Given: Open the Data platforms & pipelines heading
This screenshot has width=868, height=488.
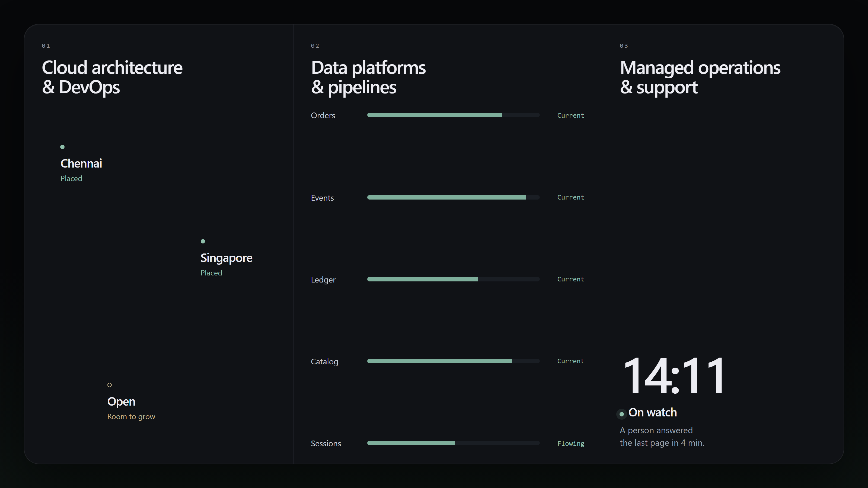Looking at the screenshot, I should pos(368,78).
